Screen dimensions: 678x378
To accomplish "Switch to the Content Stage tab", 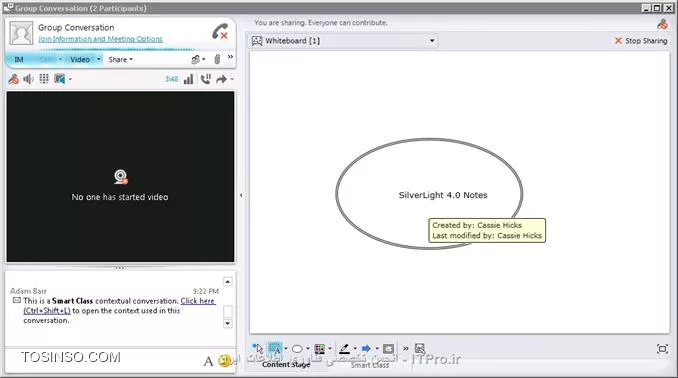I will pos(286,365).
